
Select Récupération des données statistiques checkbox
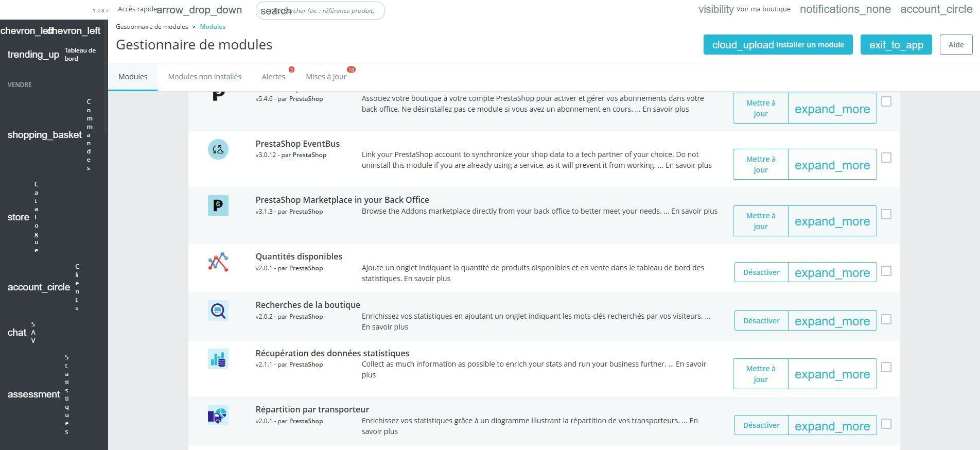(x=886, y=367)
